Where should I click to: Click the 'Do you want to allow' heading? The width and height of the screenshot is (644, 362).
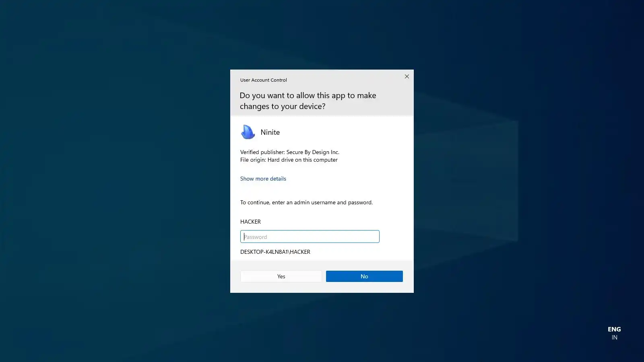coord(308,101)
